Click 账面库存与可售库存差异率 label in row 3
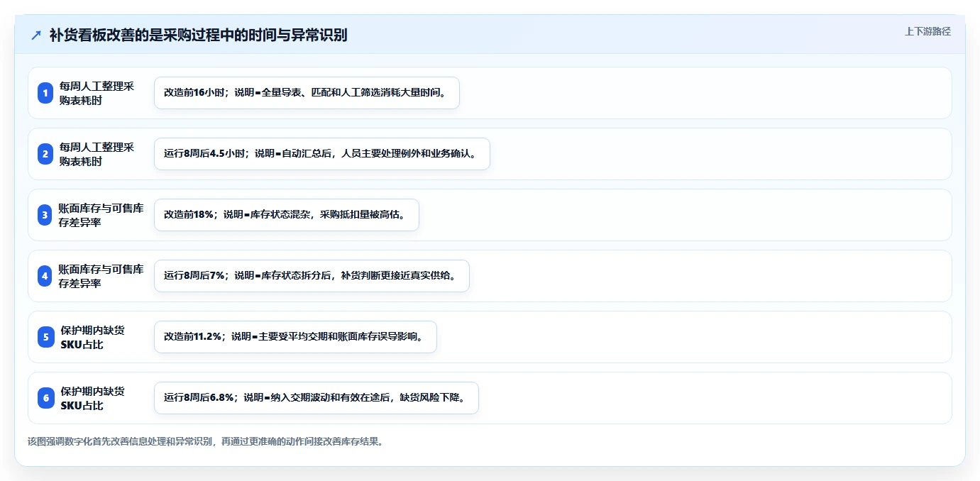Image resolution: width=980 pixels, height=481 pixels. click(101, 215)
